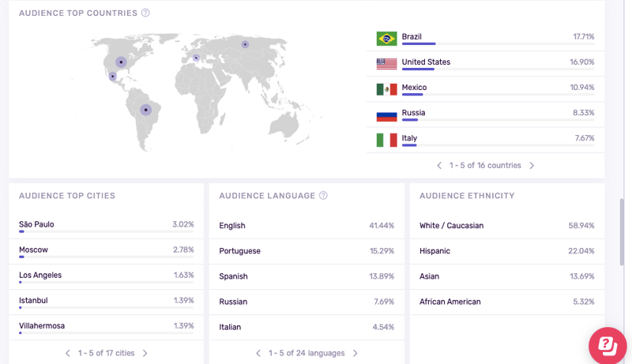Click the Russia flag icon
The height and width of the screenshot is (364, 632).
point(386,115)
